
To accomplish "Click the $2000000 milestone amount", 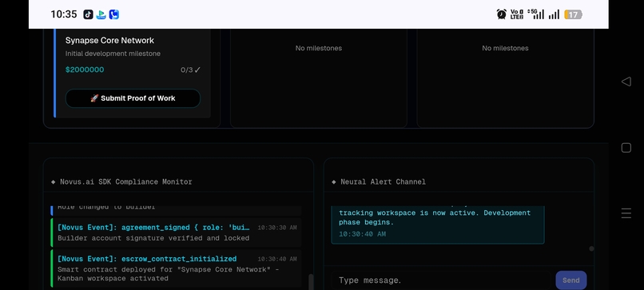I will (x=85, y=70).
